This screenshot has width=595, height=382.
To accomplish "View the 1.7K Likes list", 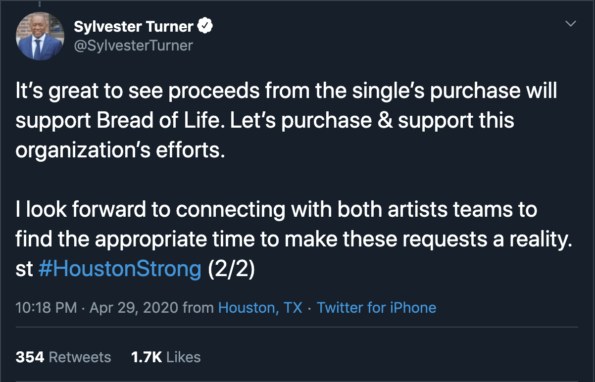I will click(x=166, y=357).
